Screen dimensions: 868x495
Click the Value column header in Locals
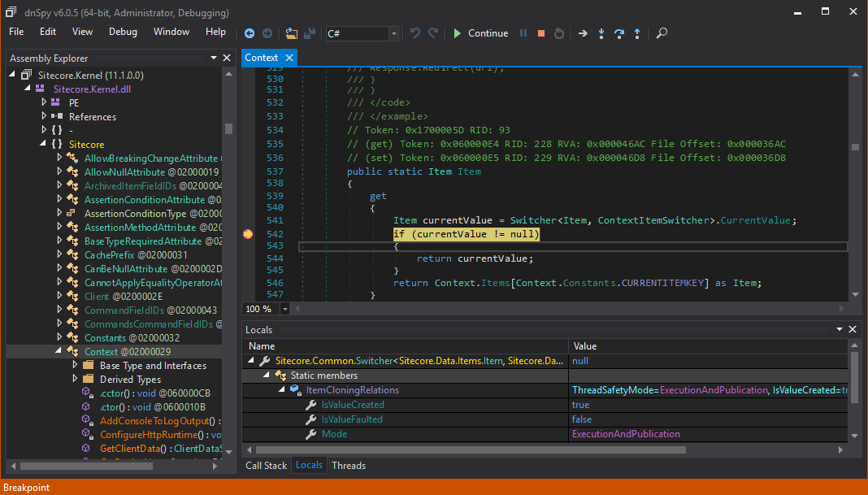708,346
